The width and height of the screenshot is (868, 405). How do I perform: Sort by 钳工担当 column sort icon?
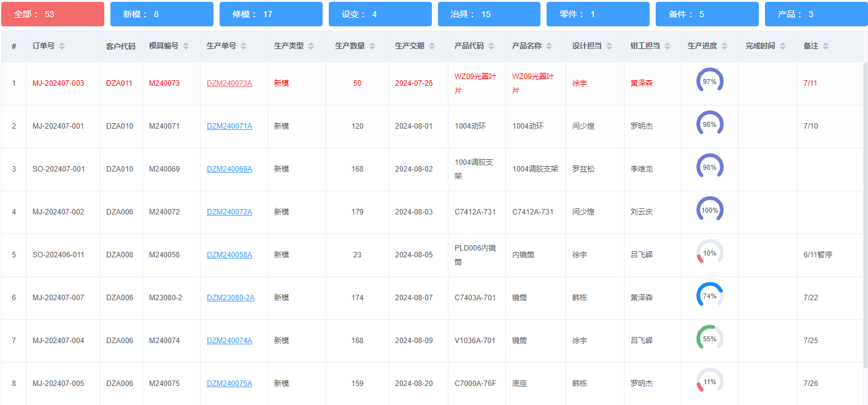(x=667, y=47)
